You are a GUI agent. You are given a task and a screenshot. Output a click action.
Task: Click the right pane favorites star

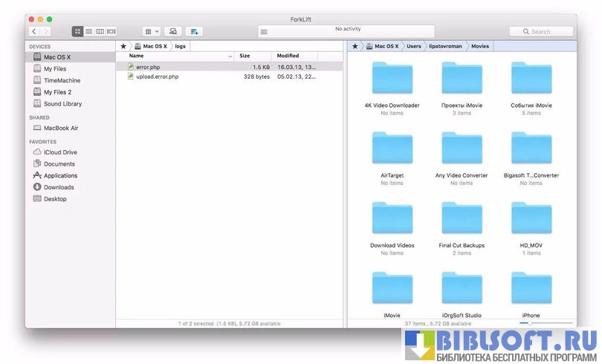click(x=355, y=46)
